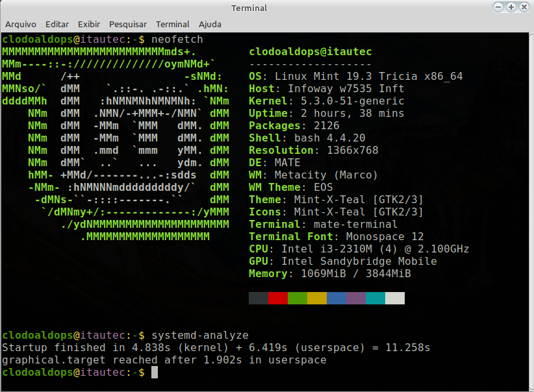534x392 pixels.
Task: Click the 'GPU: Intel Sandybridge Mobile' line
Action: 343,262
